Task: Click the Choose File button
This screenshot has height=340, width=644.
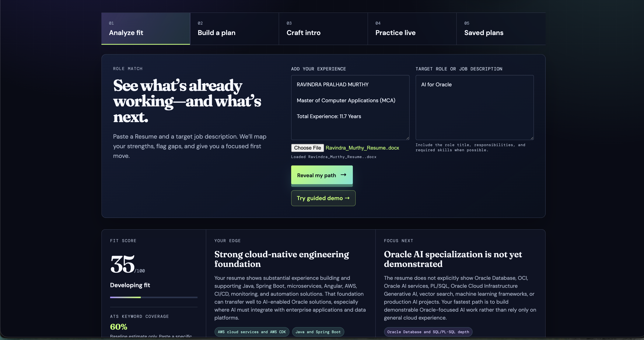Action: tap(307, 148)
